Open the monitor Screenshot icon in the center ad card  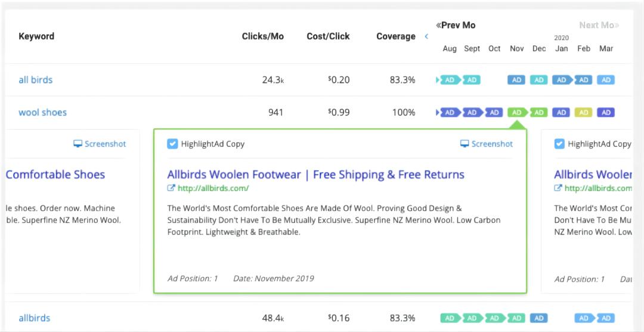465,144
